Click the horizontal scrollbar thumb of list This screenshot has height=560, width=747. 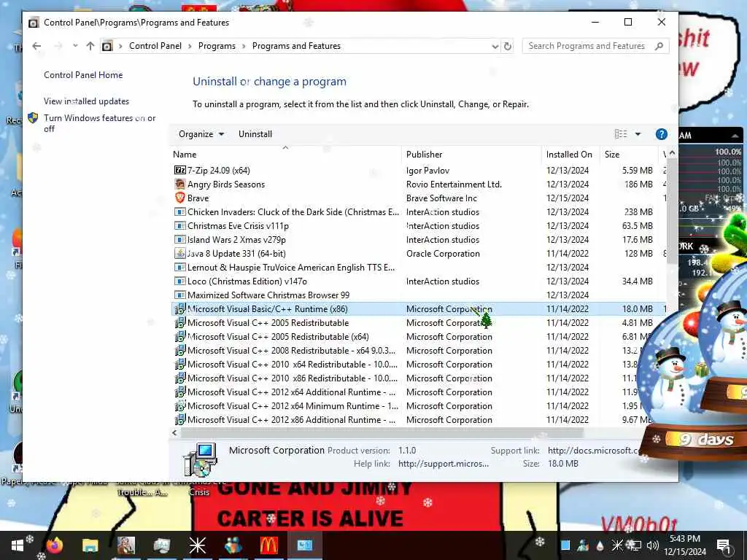click(x=382, y=433)
